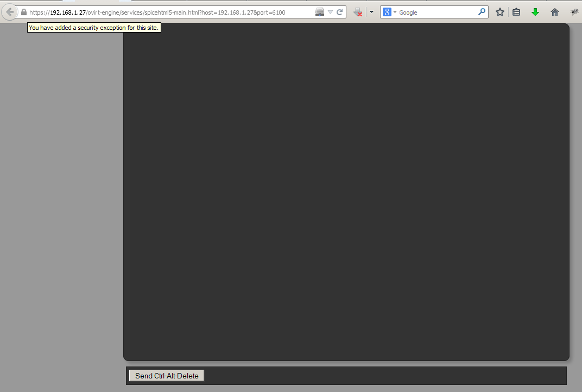Click the network device icon in address bar
This screenshot has width=582, height=392.
click(320, 12)
